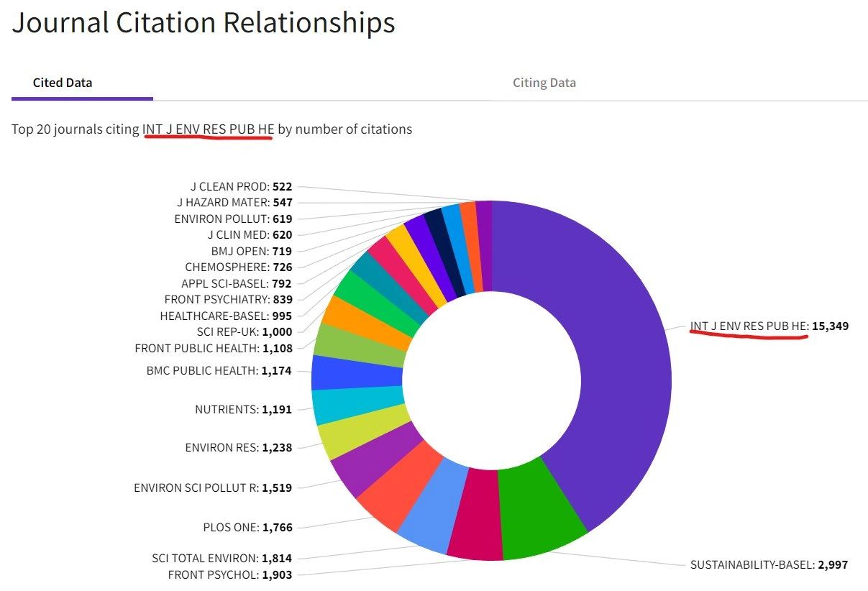Switch to the Citing Data tab

[x=544, y=82]
